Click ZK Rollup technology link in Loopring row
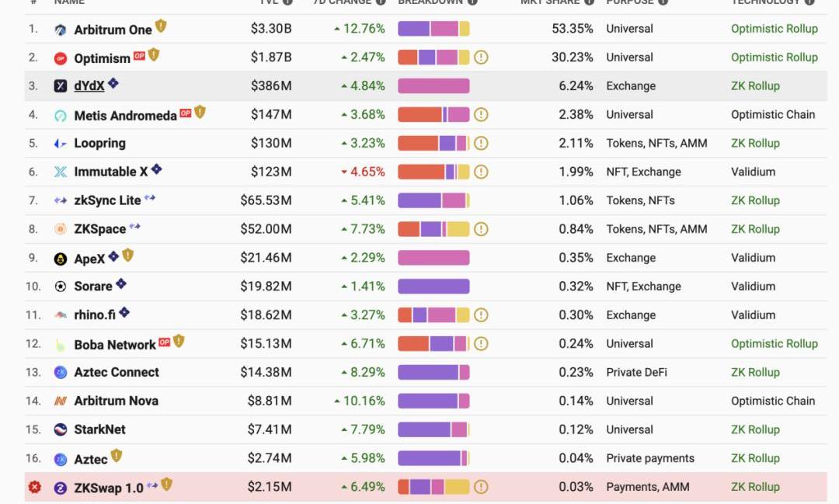The height and width of the screenshot is (504, 839). [x=755, y=143]
